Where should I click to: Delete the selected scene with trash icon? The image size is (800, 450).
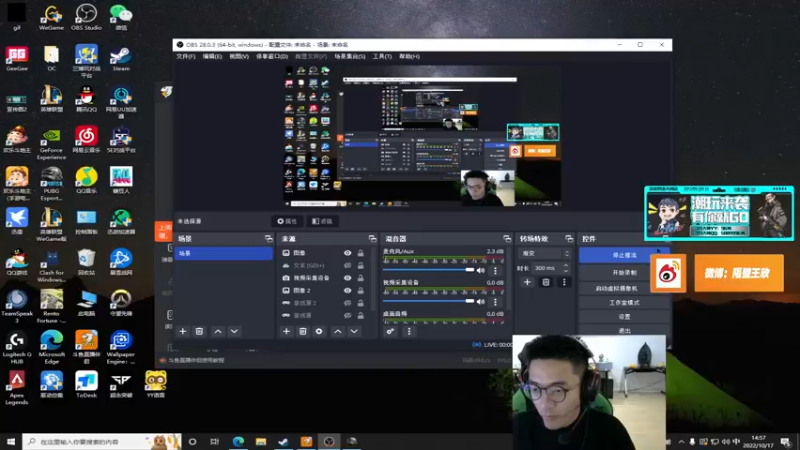pos(199,332)
